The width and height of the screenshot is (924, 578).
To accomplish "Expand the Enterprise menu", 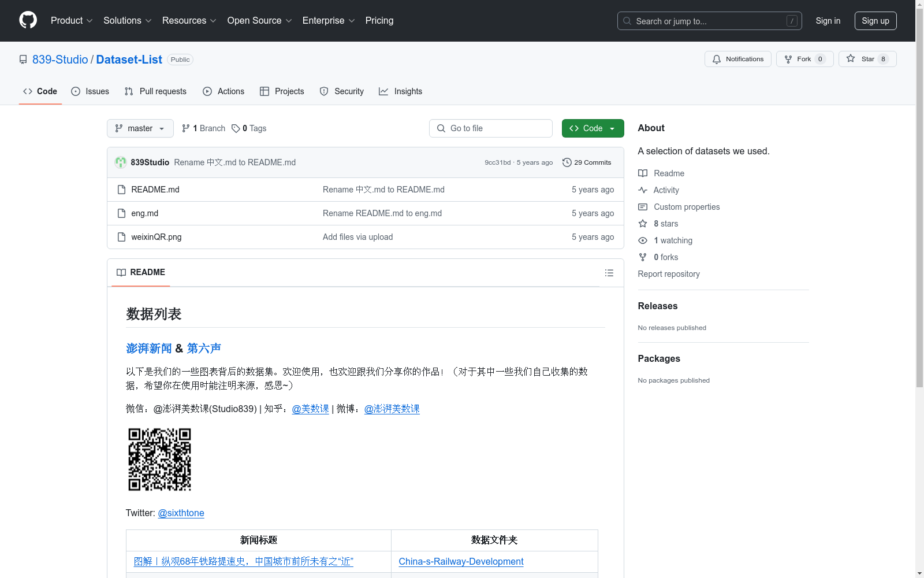I will (x=329, y=20).
